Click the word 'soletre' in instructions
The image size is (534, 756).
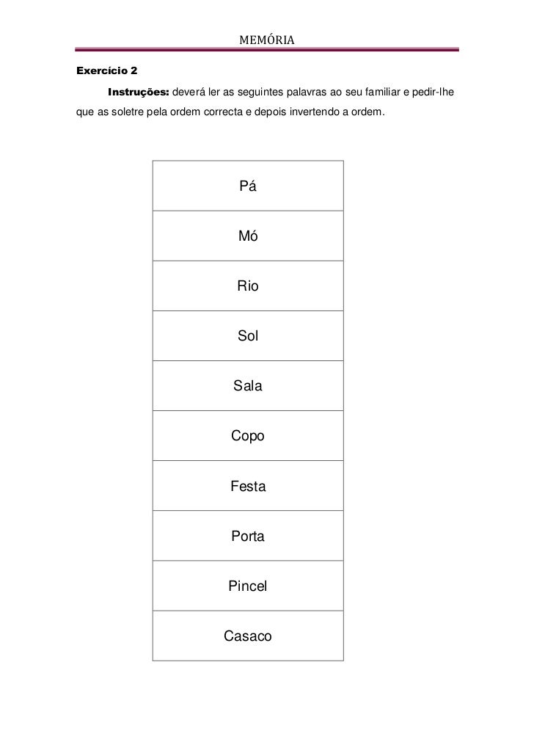pos(127,112)
